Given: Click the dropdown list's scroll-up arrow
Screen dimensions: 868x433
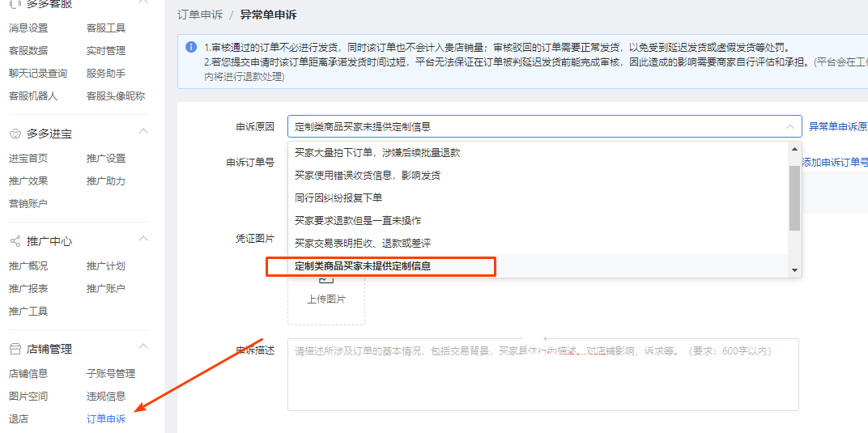Looking at the screenshot, I should (794, 148).
